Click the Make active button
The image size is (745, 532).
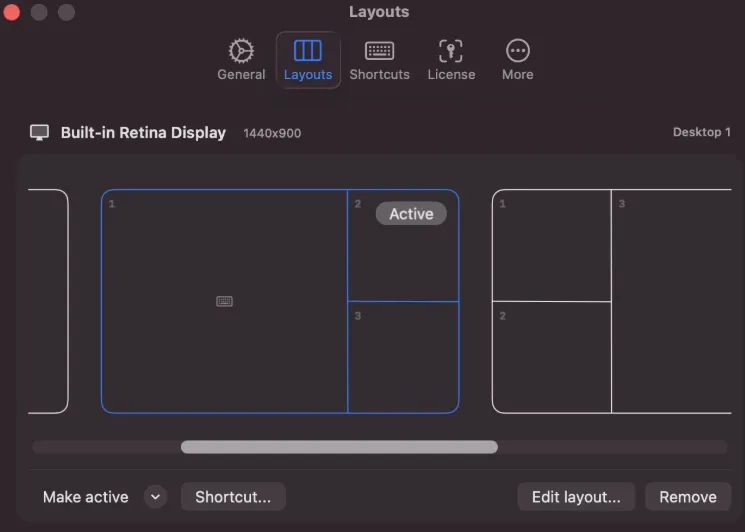(86, 497)
